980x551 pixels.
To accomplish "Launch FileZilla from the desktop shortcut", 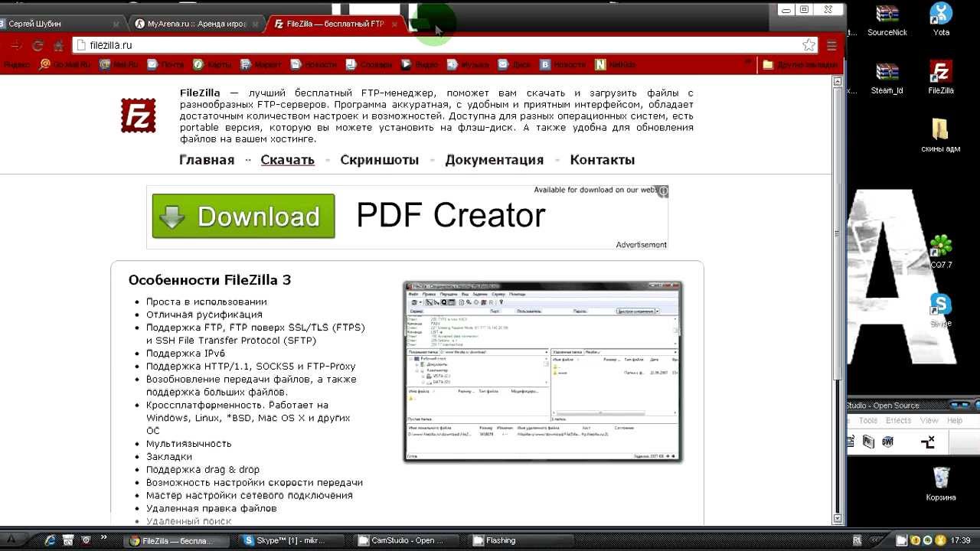I will [x=941, y=78].
